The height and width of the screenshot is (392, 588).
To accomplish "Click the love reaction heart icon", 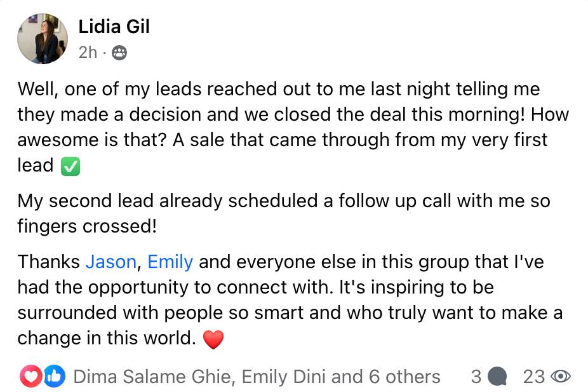I will tap(30, 377).
